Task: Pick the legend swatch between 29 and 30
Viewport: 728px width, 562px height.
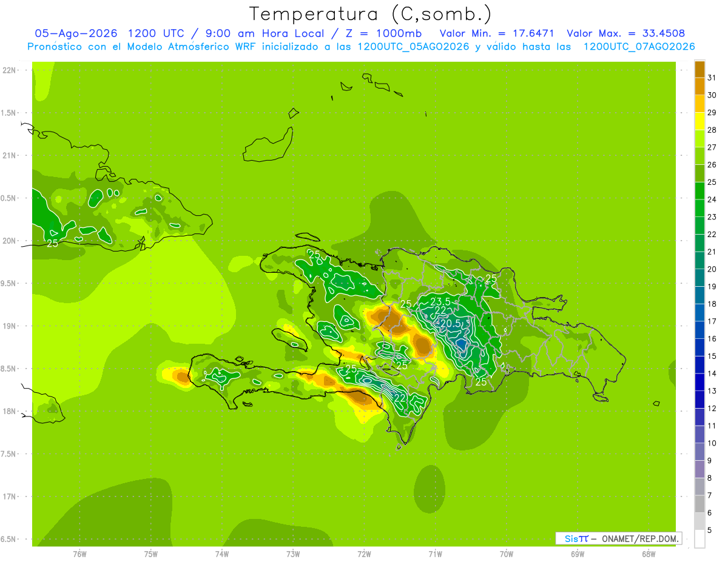Action: pos(699,104)
